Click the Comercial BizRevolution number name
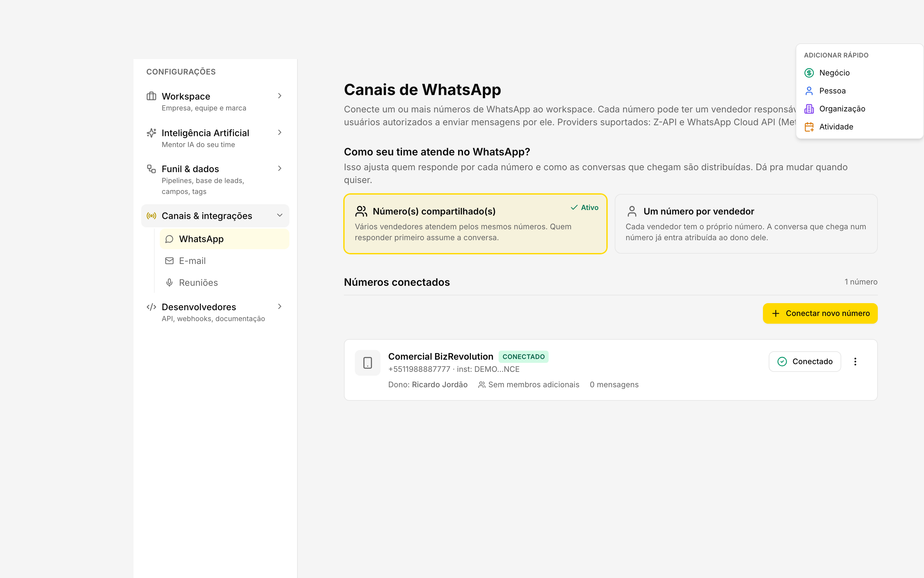Image resolution: width=924 pixels, height=578 pixels. pyautogui.click(x=440, y=356)
